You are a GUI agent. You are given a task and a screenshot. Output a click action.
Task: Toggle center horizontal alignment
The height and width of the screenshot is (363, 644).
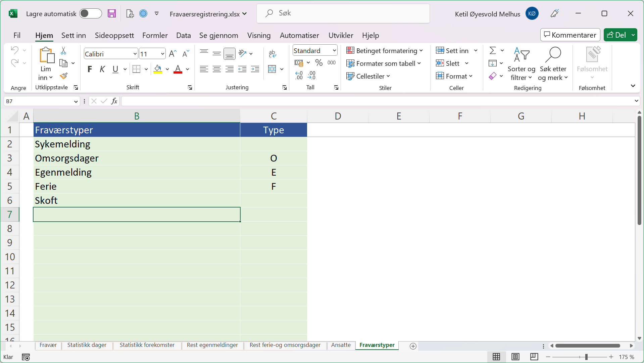pyautogui.click(x=217, y=69)
